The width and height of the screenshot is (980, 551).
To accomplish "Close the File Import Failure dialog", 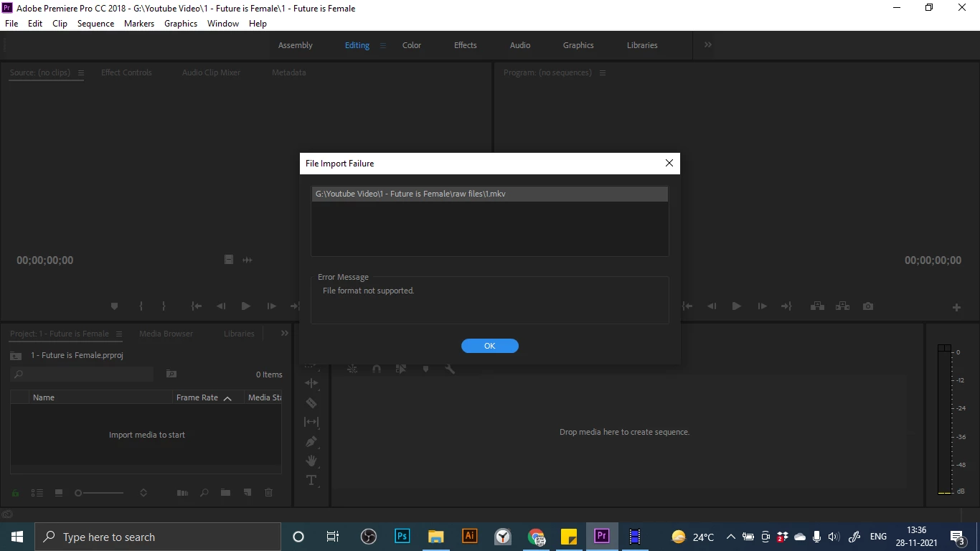I will [669, 163].
